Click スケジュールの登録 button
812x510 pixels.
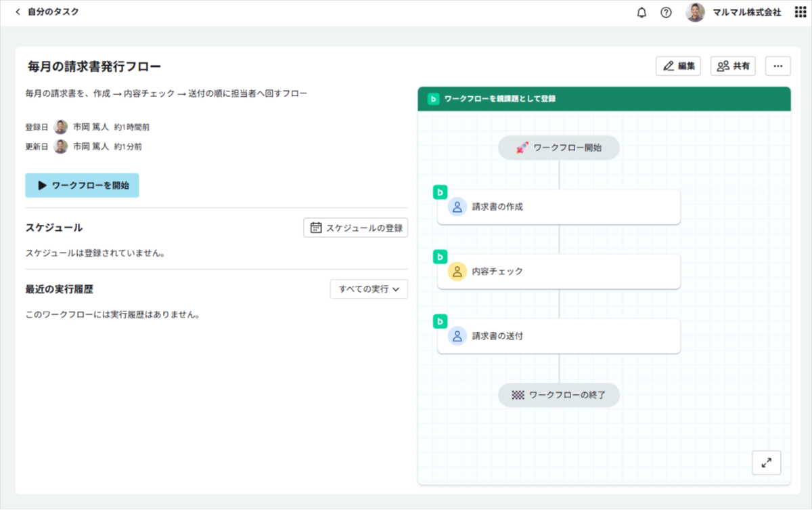coord(356,228)
